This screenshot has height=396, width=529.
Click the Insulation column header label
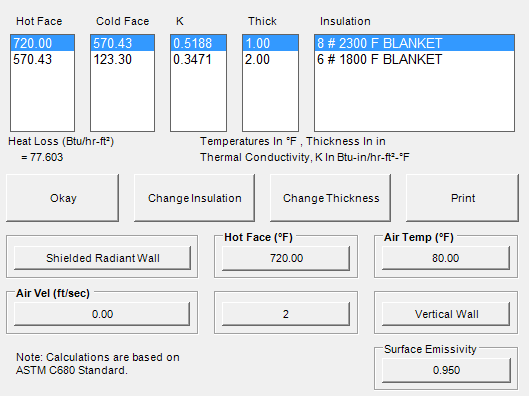[345, 21]
